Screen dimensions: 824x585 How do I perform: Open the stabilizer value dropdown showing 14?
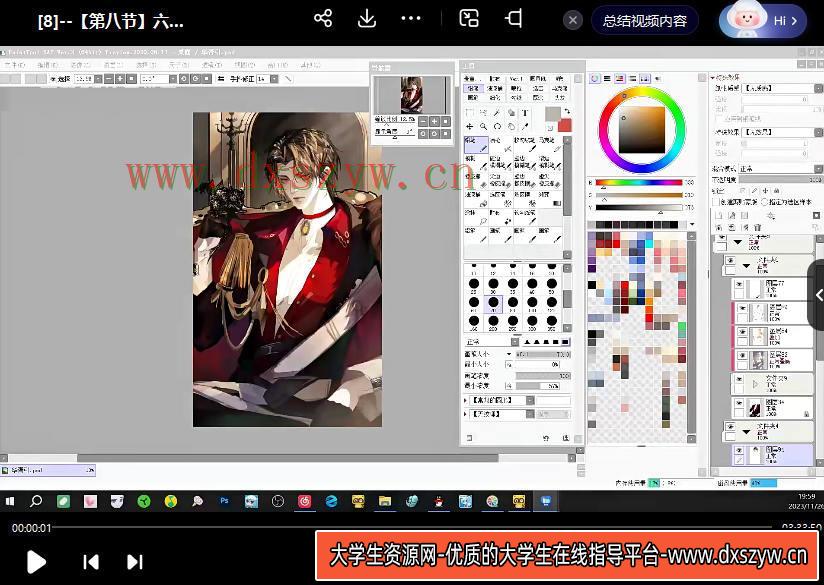click(x=274, y=79)
